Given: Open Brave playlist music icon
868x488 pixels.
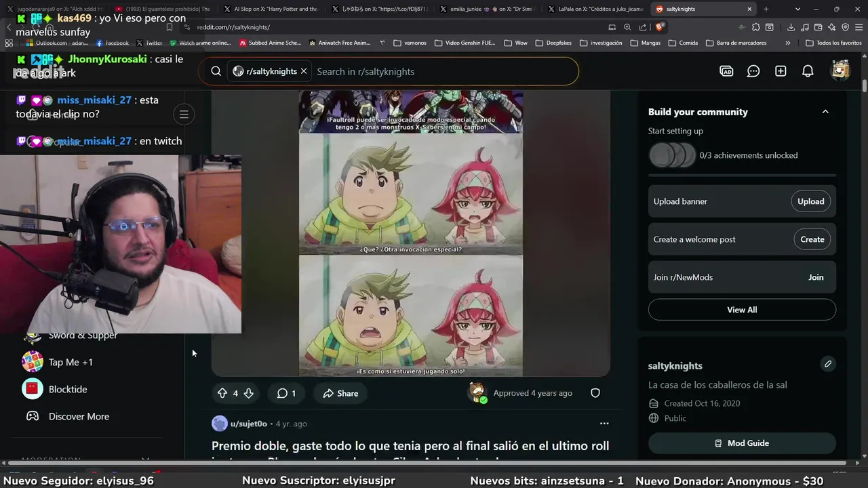Looking at the screenshot, I should (x=805, y=27).
